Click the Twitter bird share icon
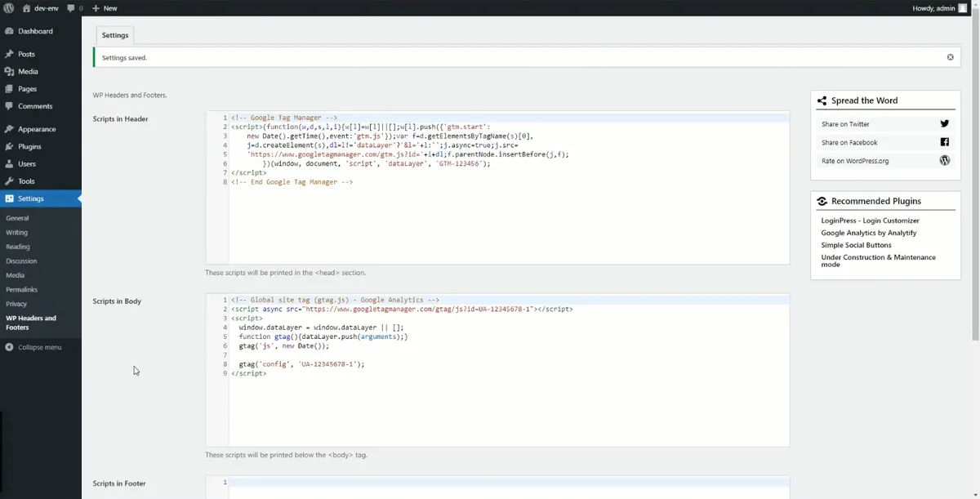The image size is (980, 499). [x=945, y=124]
